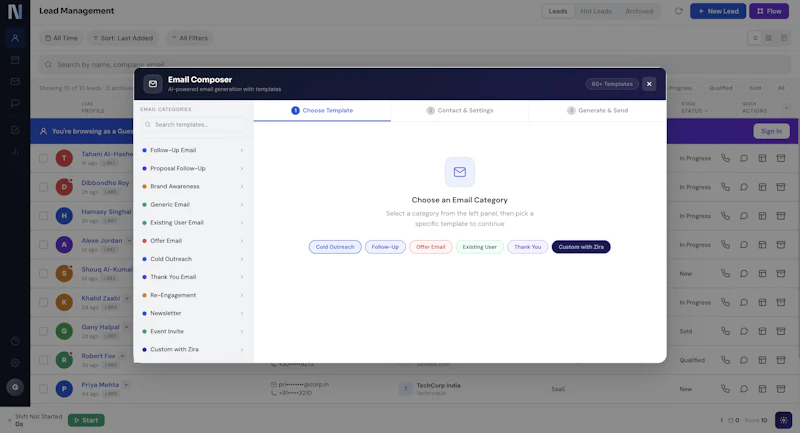Click the refresh icon beside New Lead
The image size is (800, 433).
pyautogui.click(x=678, y=11)
